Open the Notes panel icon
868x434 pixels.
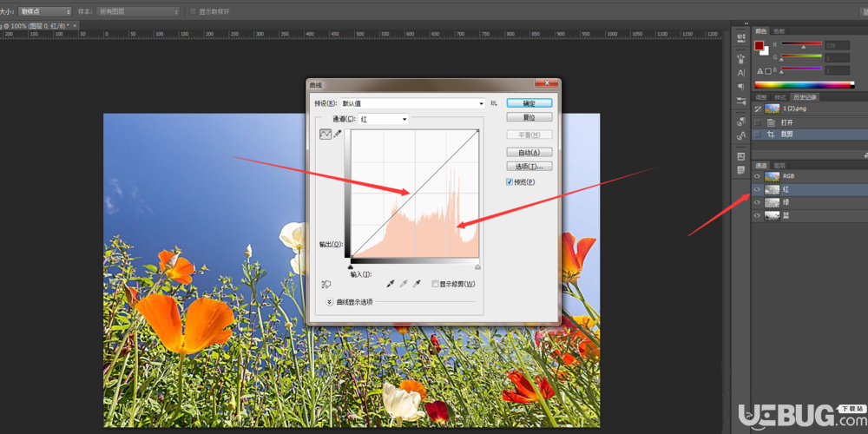point(741,170)
